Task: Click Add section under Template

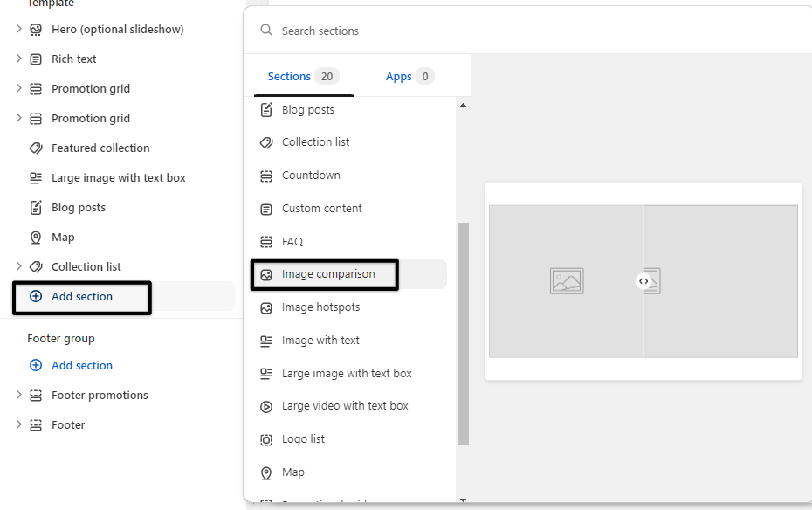Action: pos(81,297)
